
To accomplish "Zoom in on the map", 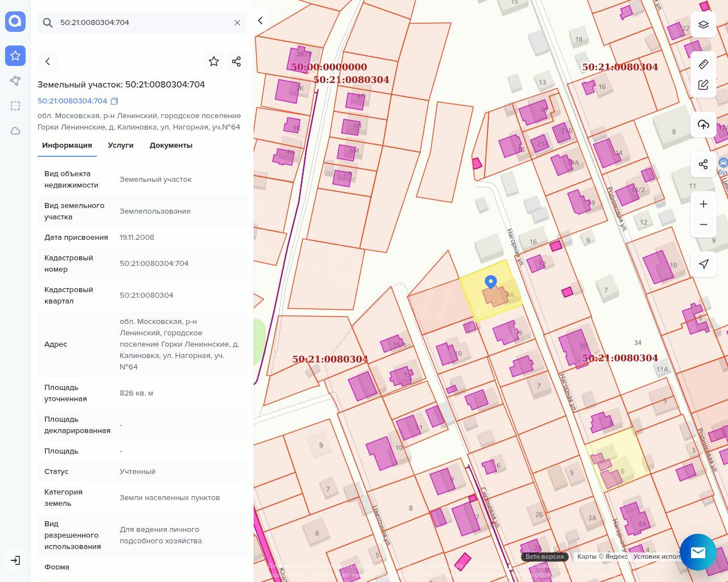I will coord(703,204).
